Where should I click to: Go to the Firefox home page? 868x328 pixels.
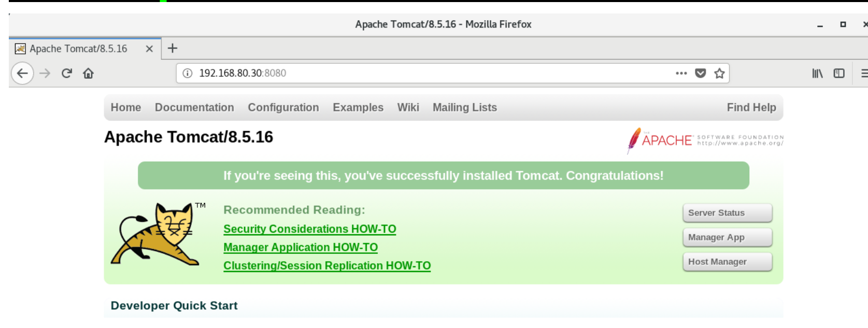(89, 73)
